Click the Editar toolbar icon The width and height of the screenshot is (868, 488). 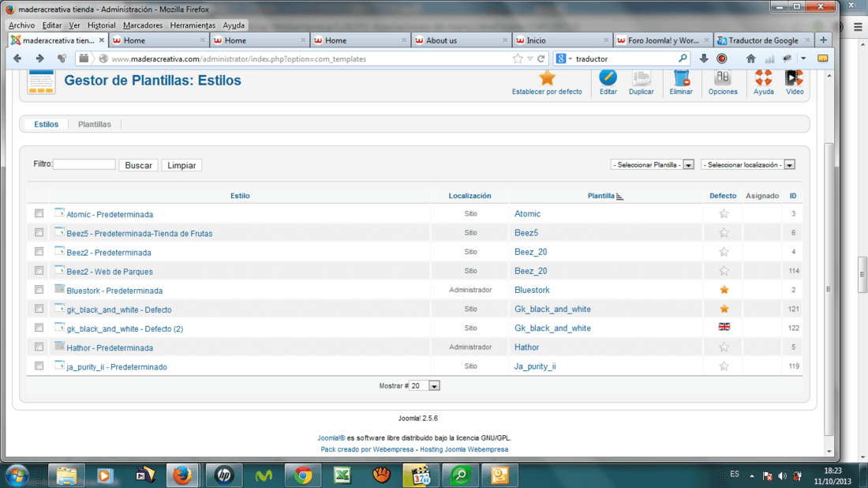608,77
